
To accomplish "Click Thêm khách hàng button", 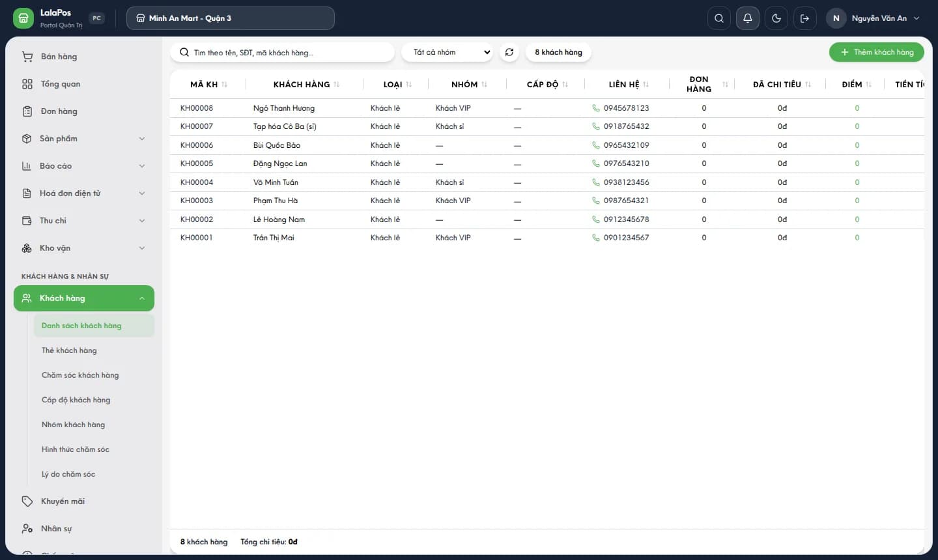I will [x=877, y=52].
